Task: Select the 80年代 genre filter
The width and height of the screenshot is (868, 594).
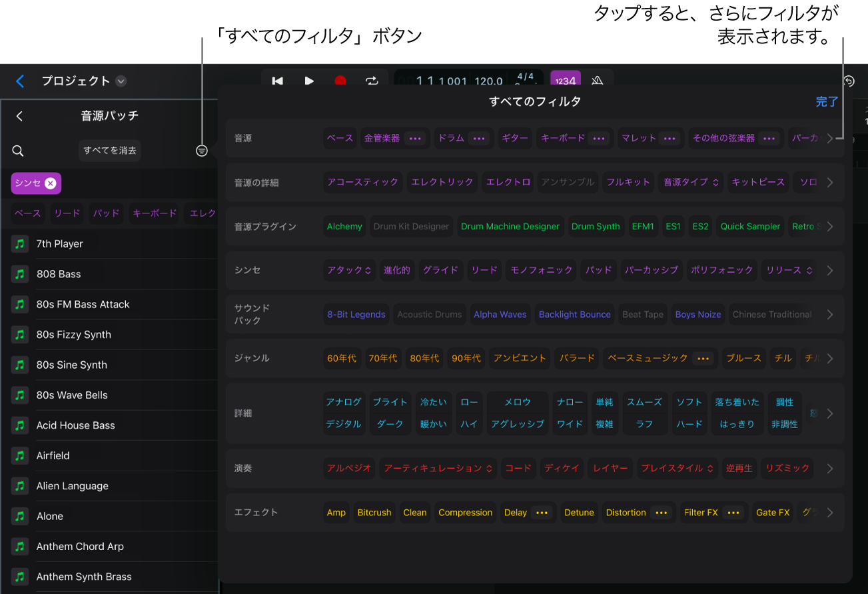Action: pos(424,359)
